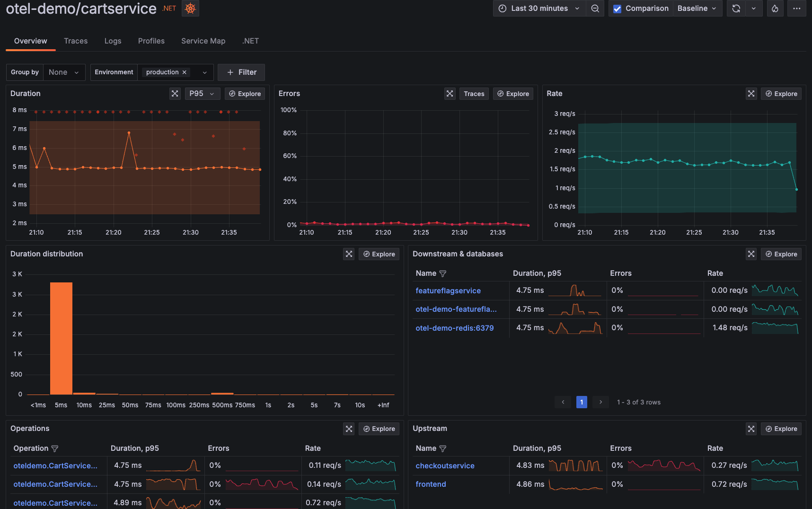Open the flame graph icon in the top toolbar
The width and height of the screenshot is (812, 509).
[x=775, y=8]
